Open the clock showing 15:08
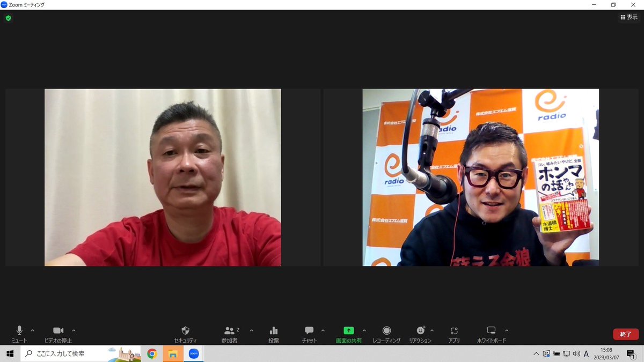The width and height of the screenshot is (644, 362). pyautogui.click(x=608, y=353)
